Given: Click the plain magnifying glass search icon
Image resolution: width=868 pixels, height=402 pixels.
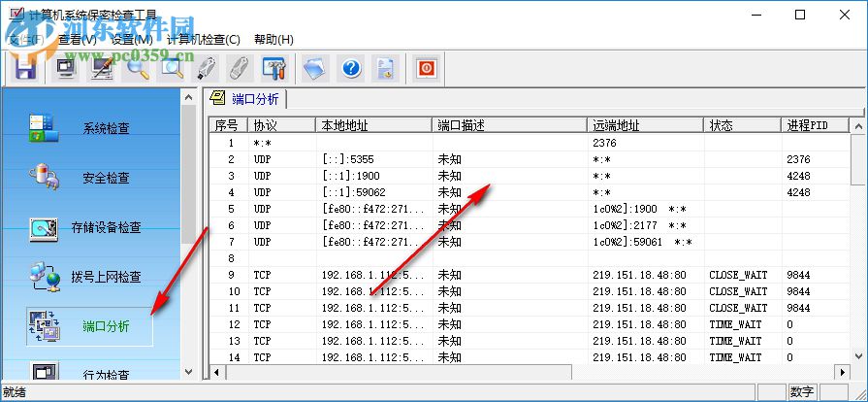Looking at the screenshot, I should tap(137, 69).
